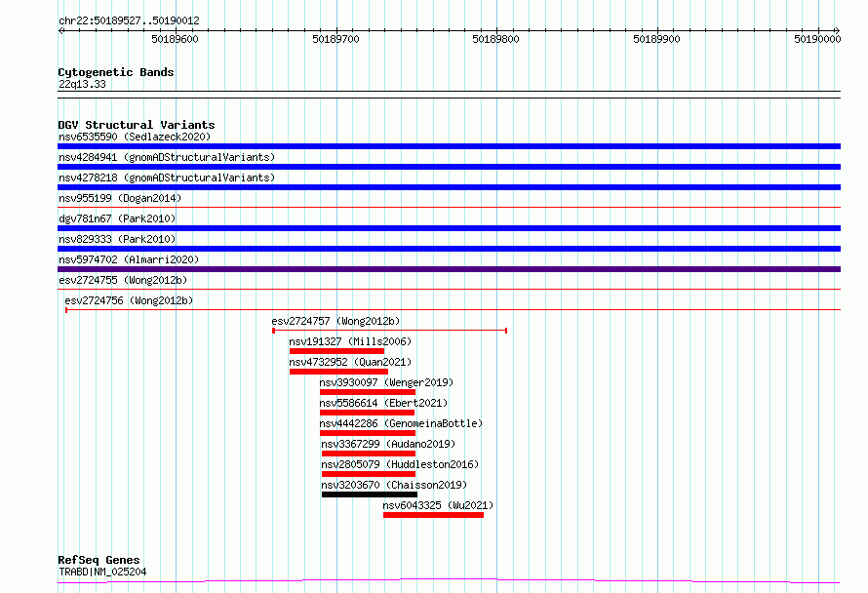Click the 50189700 ruler position

[x=336, y=39]
